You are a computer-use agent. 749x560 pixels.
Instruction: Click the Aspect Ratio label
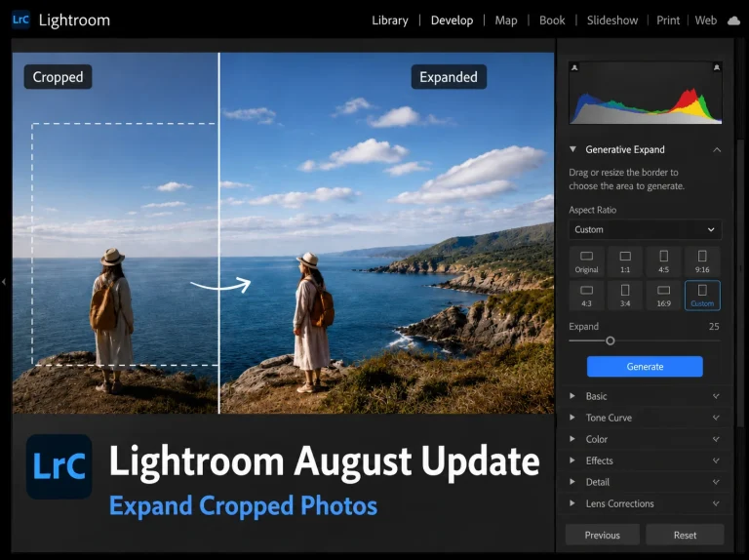[x=592, y=210]
